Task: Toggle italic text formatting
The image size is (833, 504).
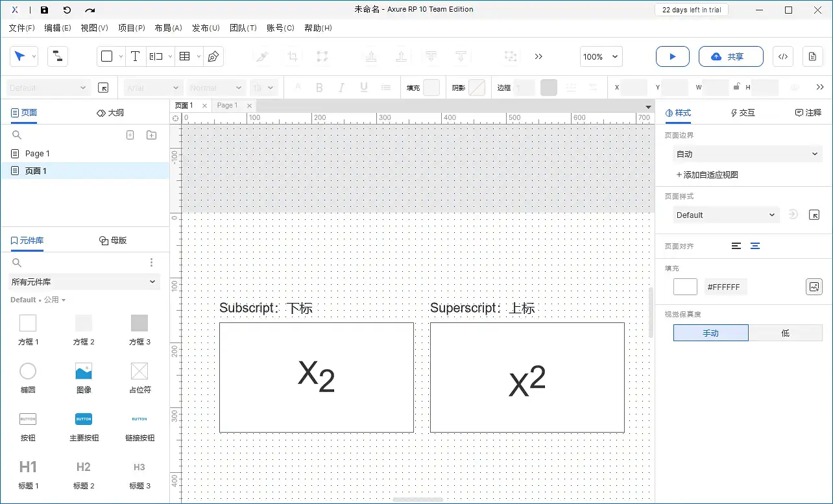Action: (x=341, y=87)
